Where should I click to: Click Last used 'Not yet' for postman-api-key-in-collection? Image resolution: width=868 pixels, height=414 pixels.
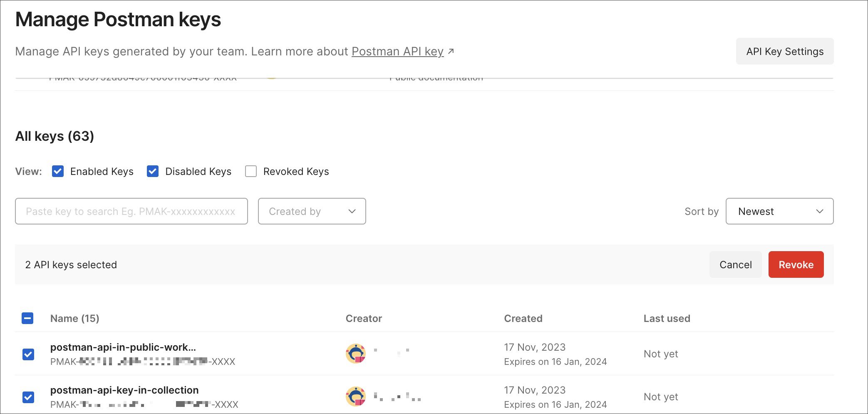coord(661,397)
